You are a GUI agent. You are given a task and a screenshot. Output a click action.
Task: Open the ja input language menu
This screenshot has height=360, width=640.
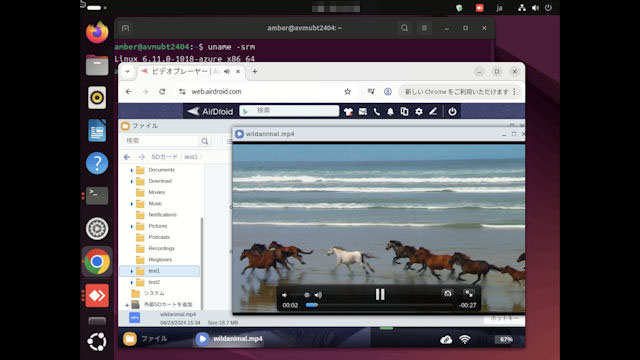[x=499, y=8]
